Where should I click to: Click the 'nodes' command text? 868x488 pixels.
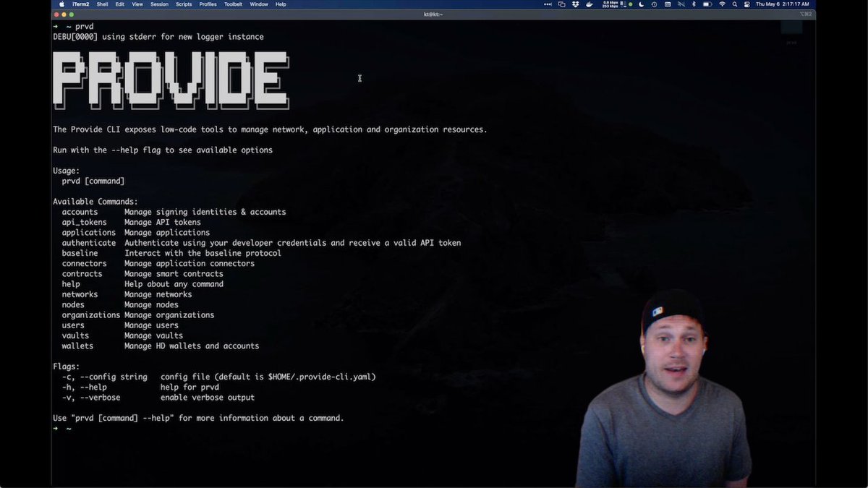[73, 304]
